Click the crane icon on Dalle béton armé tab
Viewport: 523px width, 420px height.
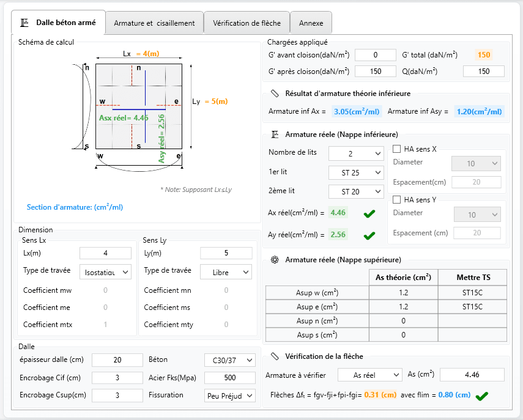click(24, 23)
